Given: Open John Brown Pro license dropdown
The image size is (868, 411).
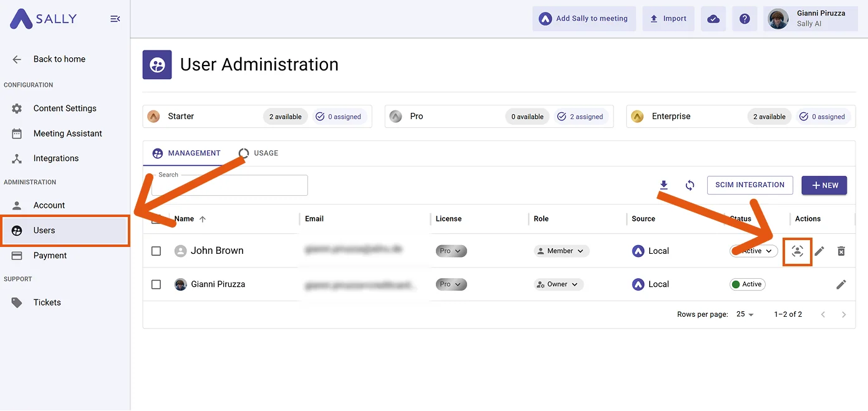Looking at the screenshot, I should (451, 251).
